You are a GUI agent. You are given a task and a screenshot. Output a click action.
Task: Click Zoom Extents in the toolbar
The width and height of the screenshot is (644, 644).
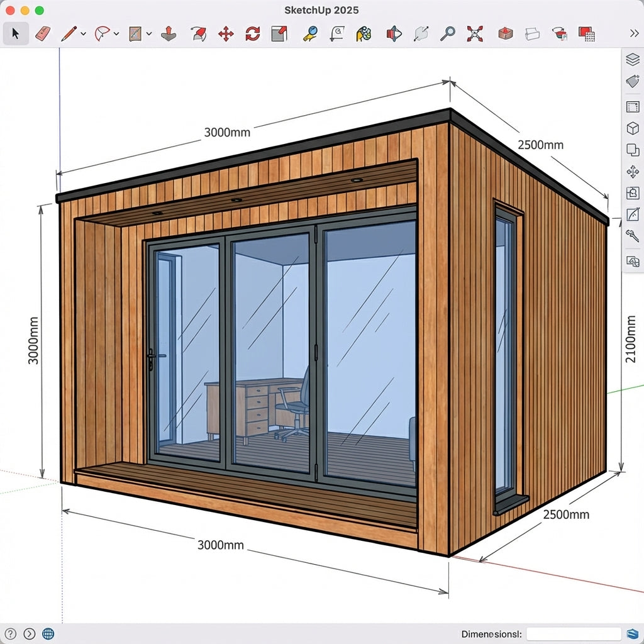[475, 33]
